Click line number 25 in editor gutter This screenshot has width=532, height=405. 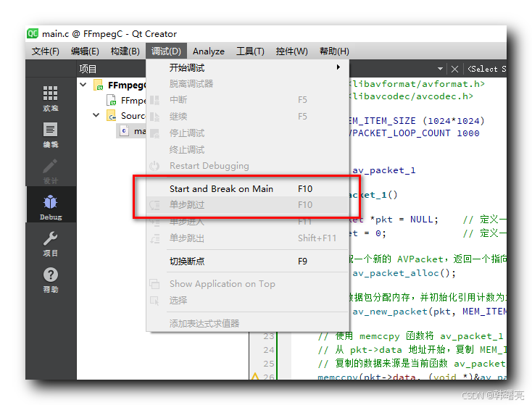269,364
